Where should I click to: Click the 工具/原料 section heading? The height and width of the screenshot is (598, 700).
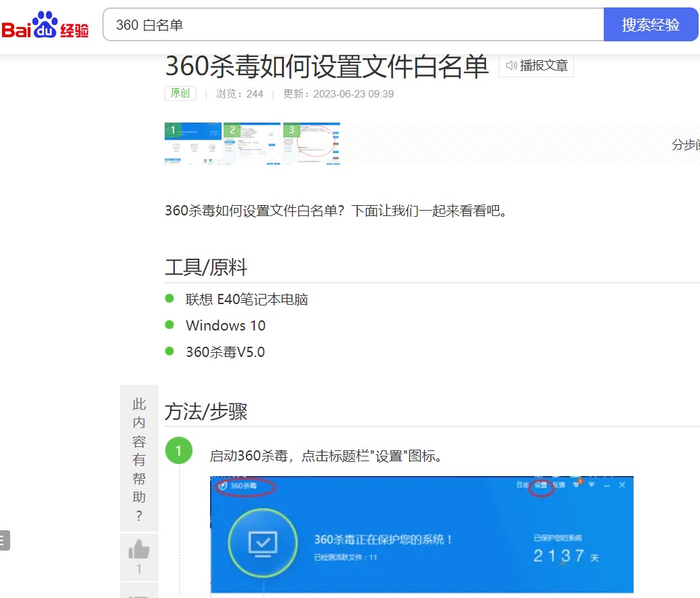coord(206,268)
